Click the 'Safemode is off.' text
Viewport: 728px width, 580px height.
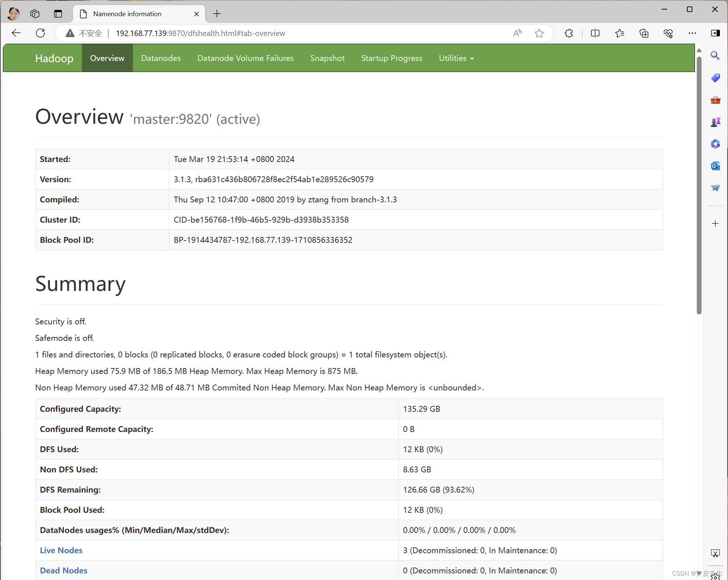coord(64,338)
